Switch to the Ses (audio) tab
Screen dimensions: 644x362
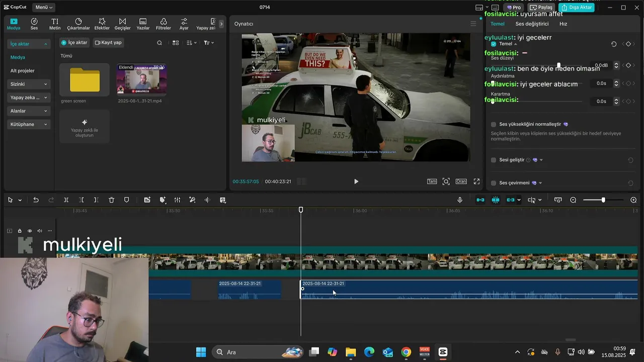[x=34, y=24]
